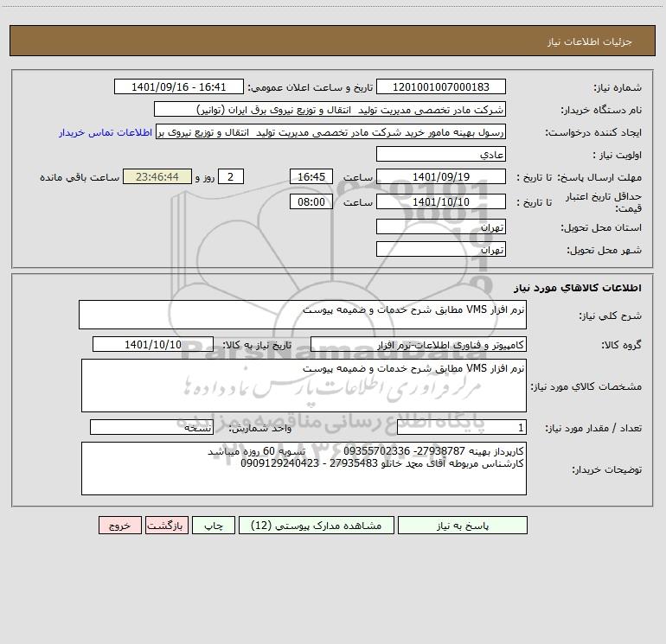This screenshot has height=644, width=666.
Task: Click the شهر محل تحویل field
Action: (x=441, y=249)
